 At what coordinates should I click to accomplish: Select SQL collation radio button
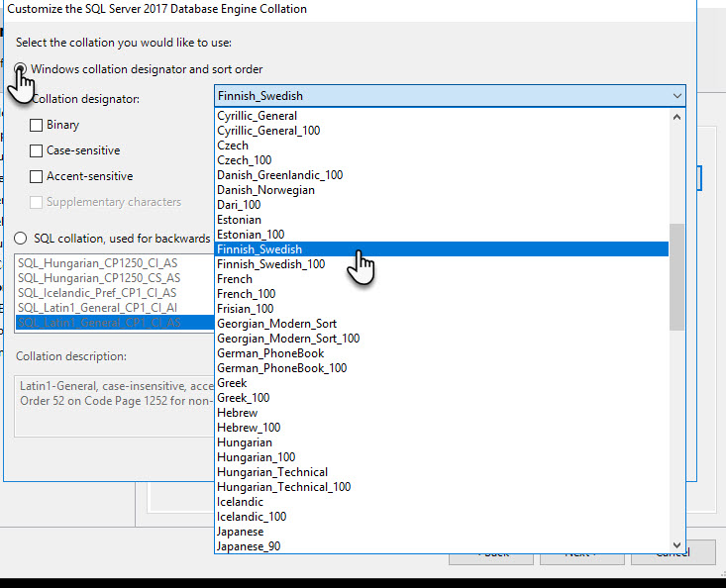click(21, 239)
